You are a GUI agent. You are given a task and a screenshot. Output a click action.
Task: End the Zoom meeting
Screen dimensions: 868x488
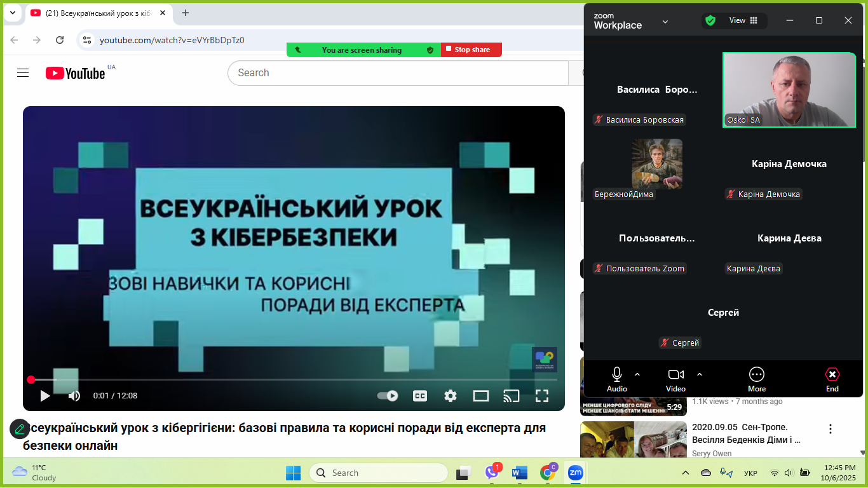[x=832, y=379]
